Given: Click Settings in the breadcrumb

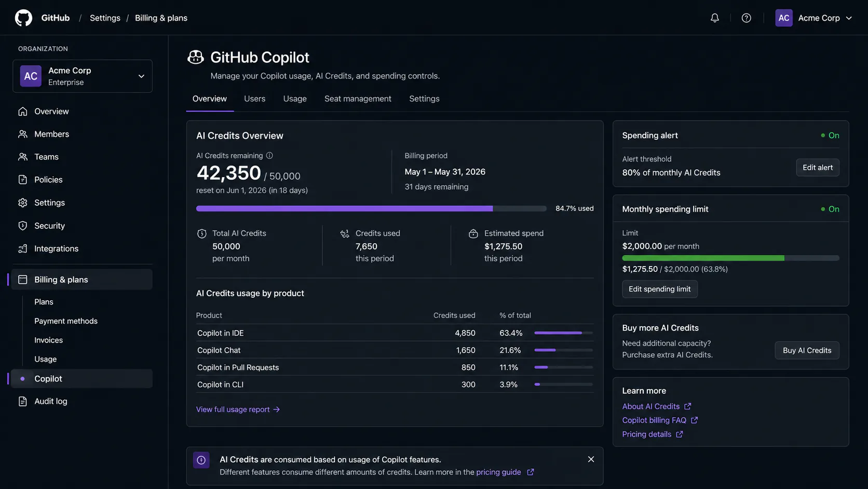Looking at the screenshot, I should pyautogui.click(x=105, y=18).
